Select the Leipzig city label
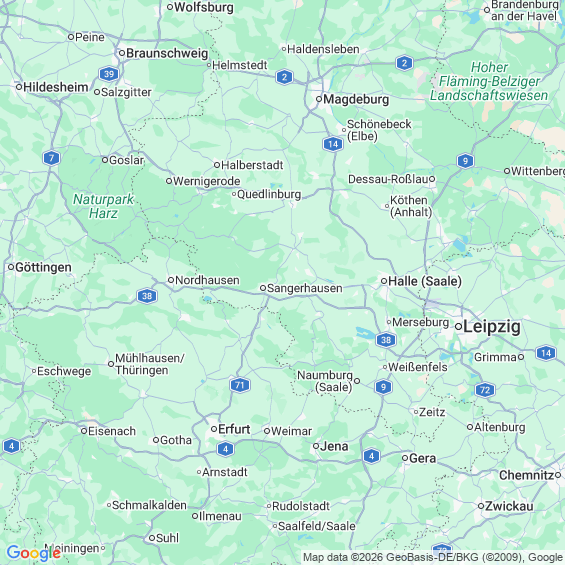The image size is (565, 565). click(x=492, y=327)
